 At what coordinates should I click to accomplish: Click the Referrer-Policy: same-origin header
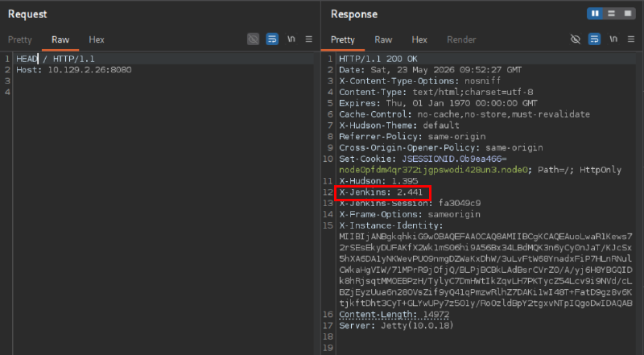[x=412, y=136]
